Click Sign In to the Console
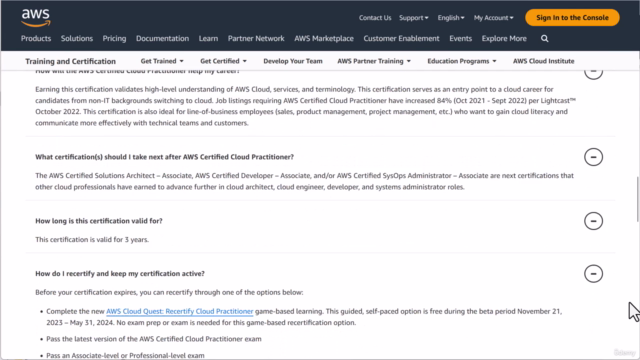Image resolution: width=640 pixels, height=360 pixels. click(572, 18)
